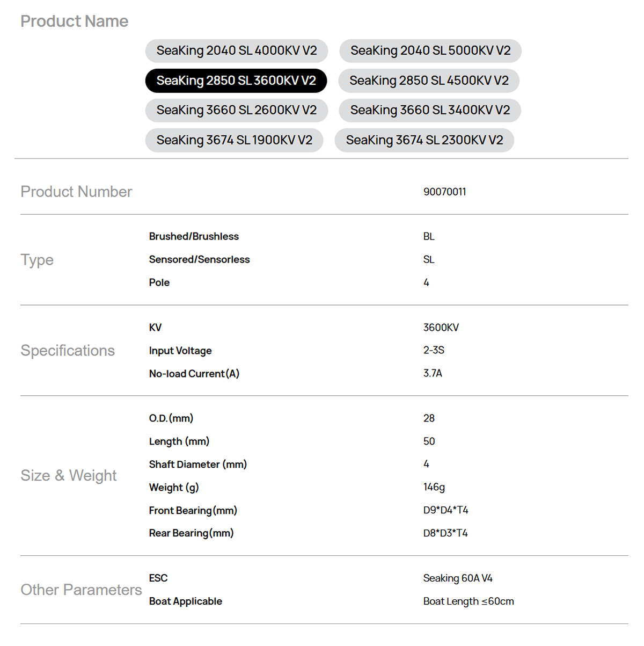Click the weight value 146g
Image resolution: width=644 pixels, height=646 pixels.
434,487
